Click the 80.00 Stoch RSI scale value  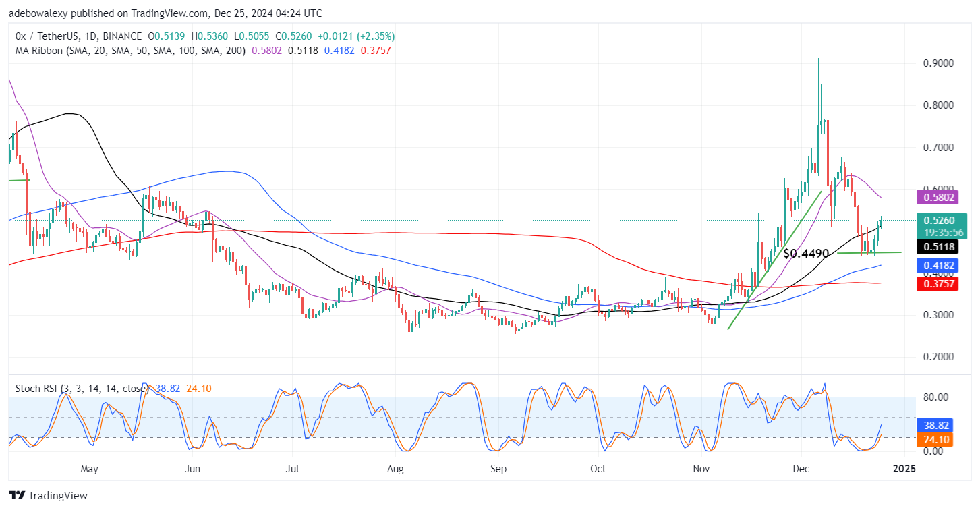click(x=937, y=397)
